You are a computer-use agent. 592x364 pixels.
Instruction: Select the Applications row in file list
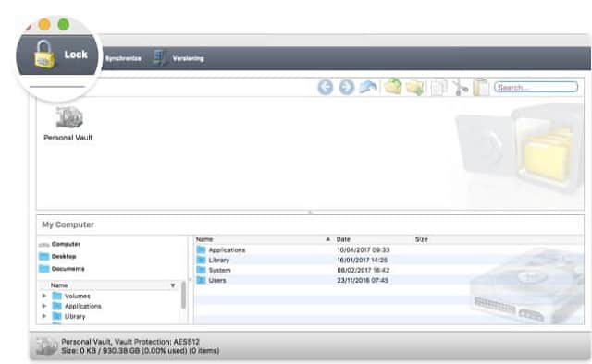point(388,249)
